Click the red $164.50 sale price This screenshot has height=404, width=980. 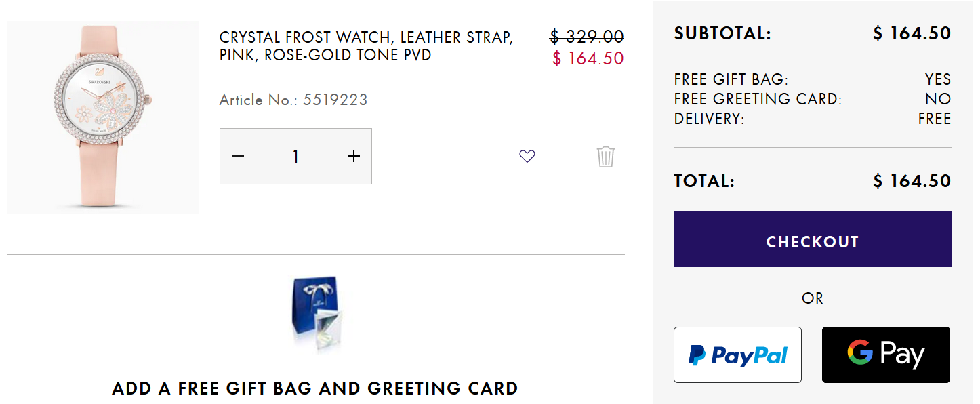tap(588, 59)
